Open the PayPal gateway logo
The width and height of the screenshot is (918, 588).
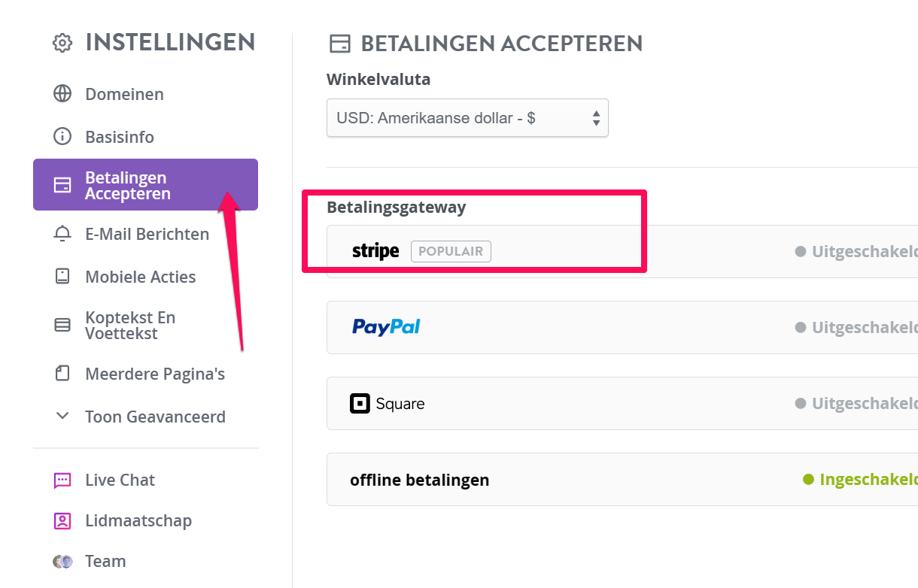coord(386,326)
